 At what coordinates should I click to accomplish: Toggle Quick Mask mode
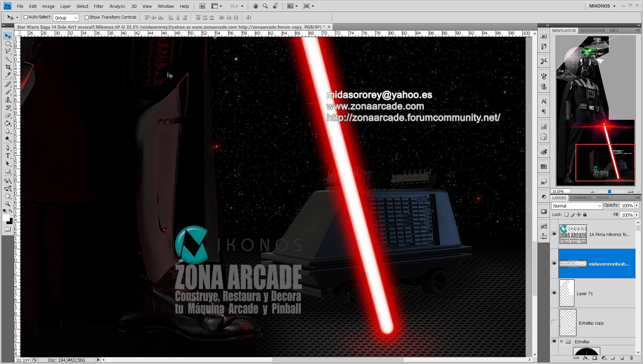(7, 229)
